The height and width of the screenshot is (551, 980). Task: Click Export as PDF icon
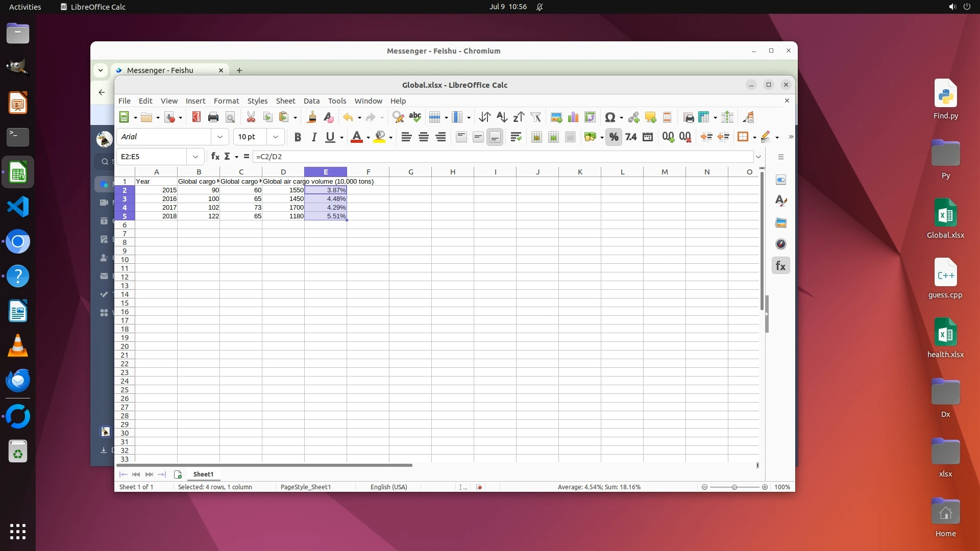click(196, 117)
